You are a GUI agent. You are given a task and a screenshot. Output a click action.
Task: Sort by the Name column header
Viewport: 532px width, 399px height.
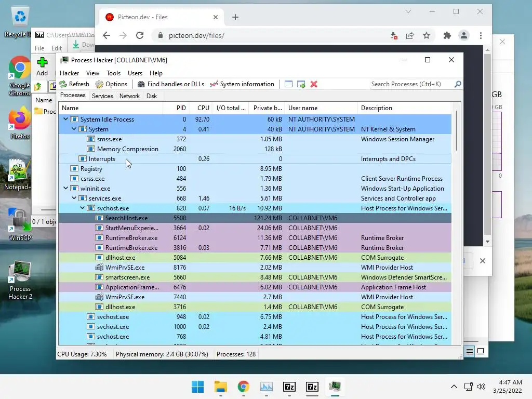coord(111,108)
